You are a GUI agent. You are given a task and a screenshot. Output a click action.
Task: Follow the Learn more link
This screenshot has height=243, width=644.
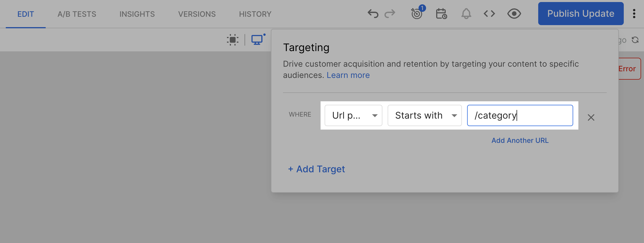(x=348, y=75)
